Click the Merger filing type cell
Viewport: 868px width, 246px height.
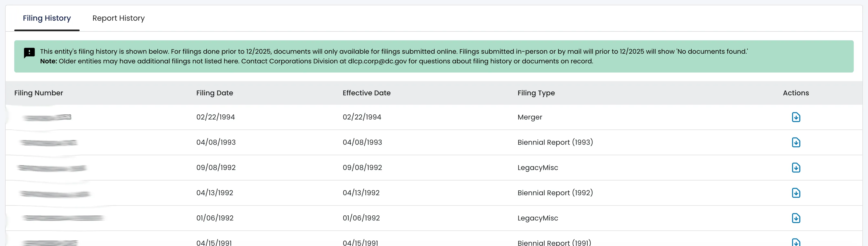coord(530,117)
